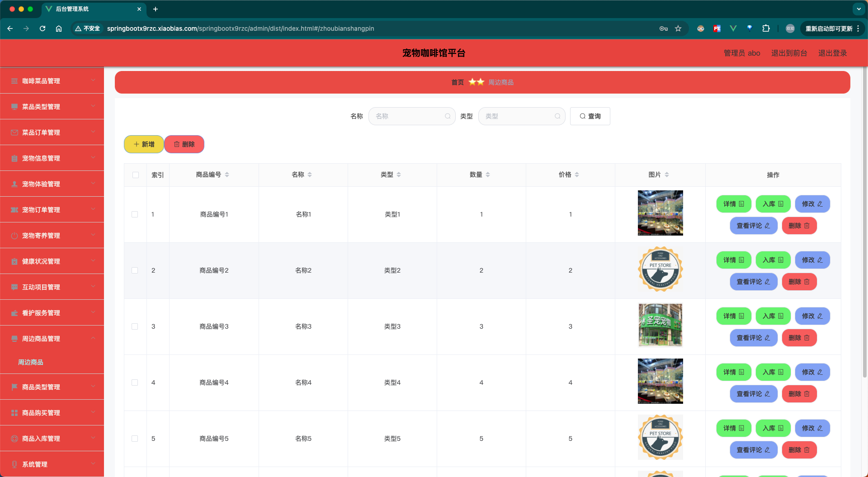Toggle the select-all checkbox in table header

pyautogui.click(x=136, y=175)
